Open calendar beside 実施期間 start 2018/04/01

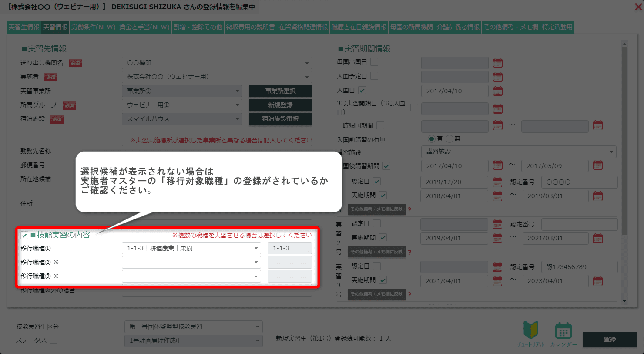[x=497, y=196]
